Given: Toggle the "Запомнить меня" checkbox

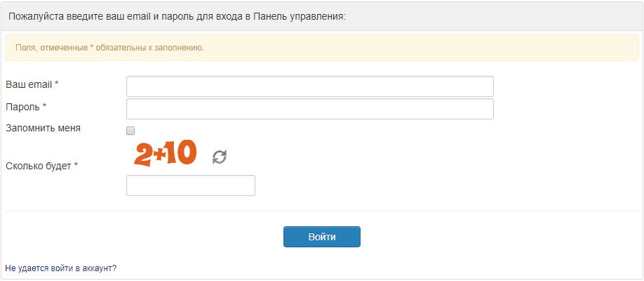Looking at the screenshot, I should tap(130, 131).
